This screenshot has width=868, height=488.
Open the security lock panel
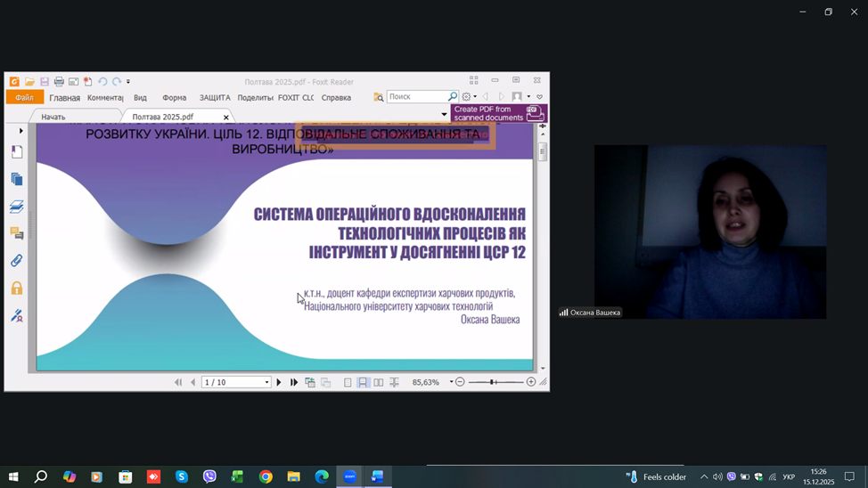coord(17,289)
